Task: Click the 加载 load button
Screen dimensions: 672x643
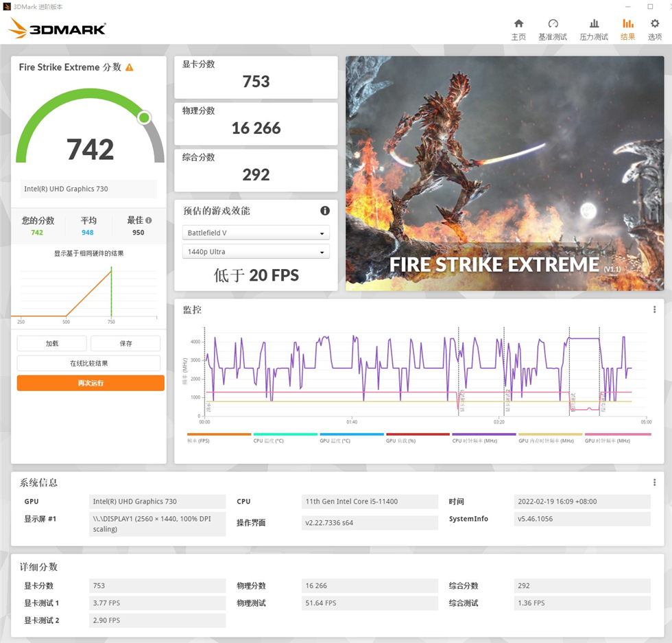Action: [x=52, y=343]
